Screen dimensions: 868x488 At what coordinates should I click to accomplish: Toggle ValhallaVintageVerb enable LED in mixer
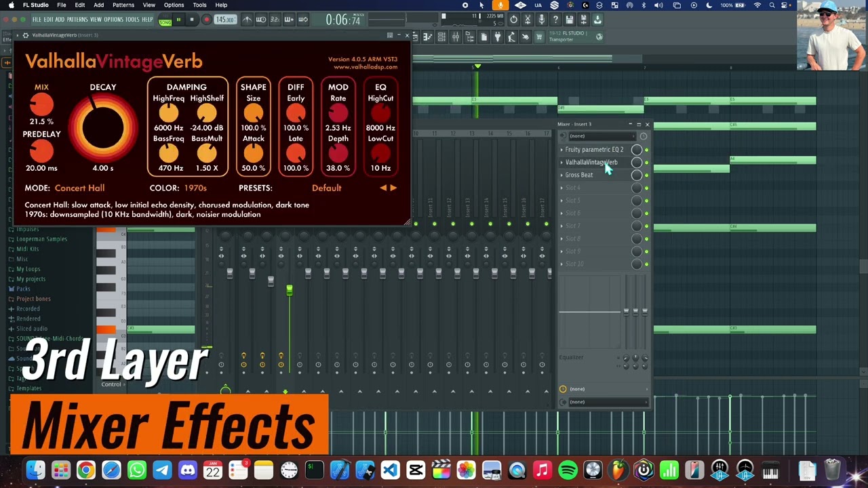(646, 163)
